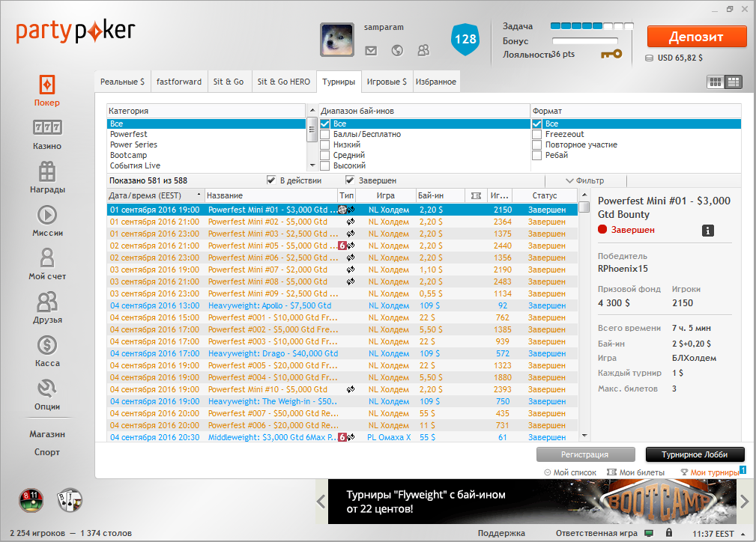The height and width of the screenshot is (542, 756).
Task: Sort by Дата/время (EEST) column
Action: click(x=155, y=195)
